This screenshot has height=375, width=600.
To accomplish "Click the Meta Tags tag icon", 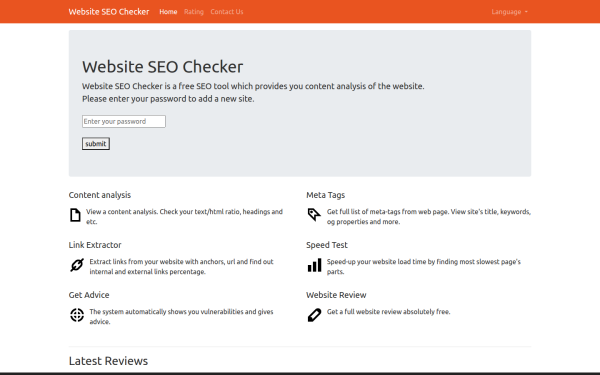I will [x=314, y=215].
